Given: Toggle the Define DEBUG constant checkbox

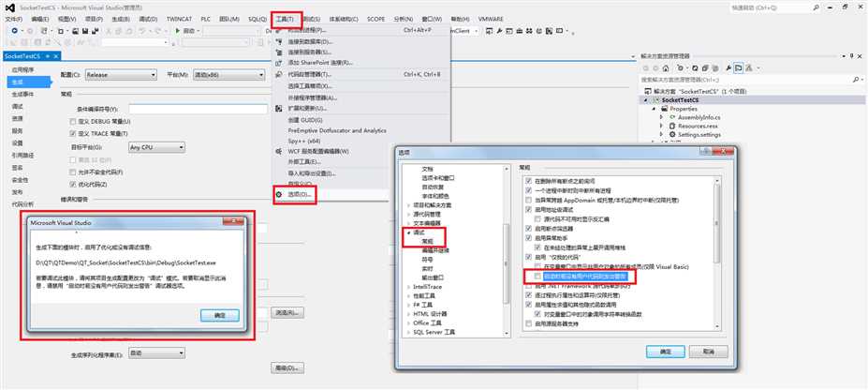Looking at the screenshot, I should [x=73, y=121].
